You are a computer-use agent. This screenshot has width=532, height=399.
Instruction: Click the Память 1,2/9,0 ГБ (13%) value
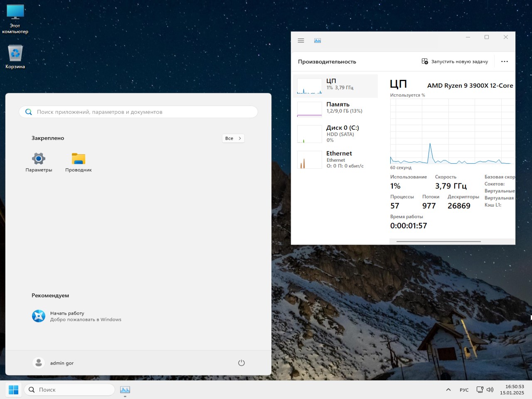tap(344, 111)
